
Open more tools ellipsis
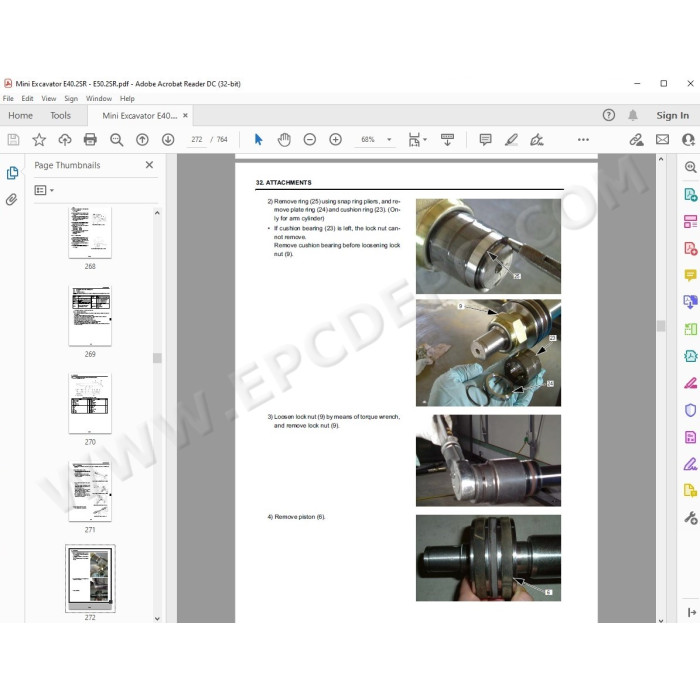[583, 140]
